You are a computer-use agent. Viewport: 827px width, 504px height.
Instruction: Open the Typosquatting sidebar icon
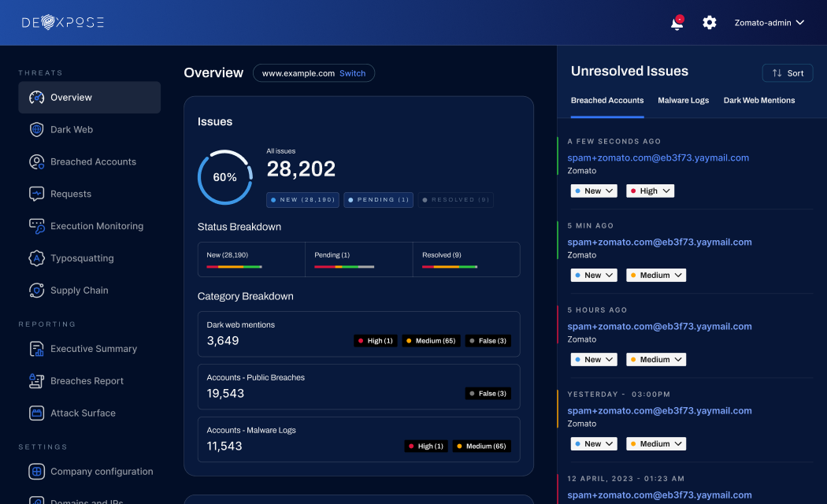(x=36, y=258)
